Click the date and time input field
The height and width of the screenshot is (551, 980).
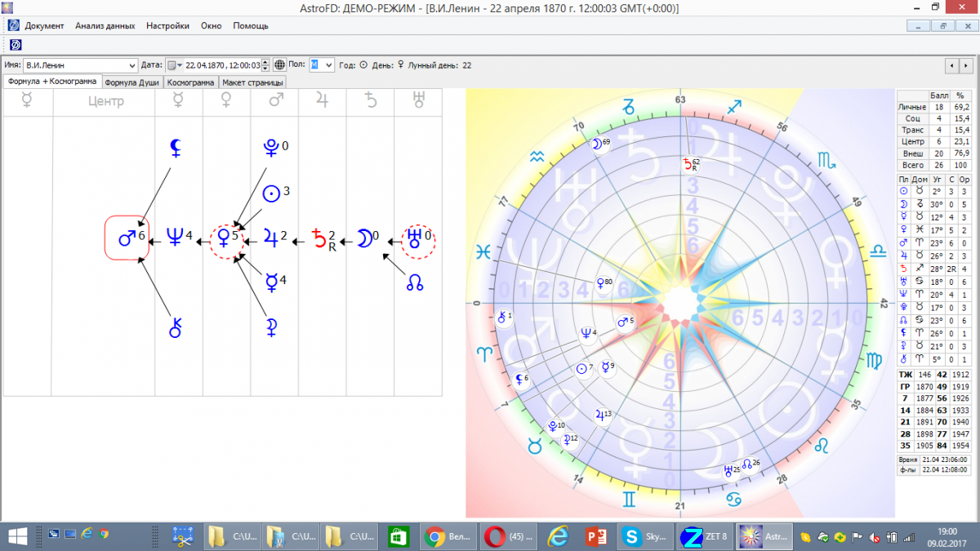click(222, 65)
